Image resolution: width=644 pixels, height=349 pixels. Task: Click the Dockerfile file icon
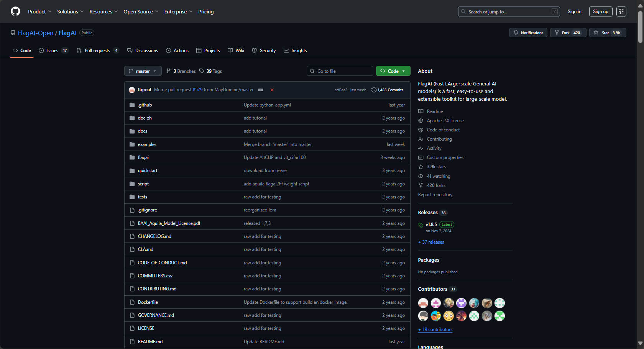click(132, 302)
